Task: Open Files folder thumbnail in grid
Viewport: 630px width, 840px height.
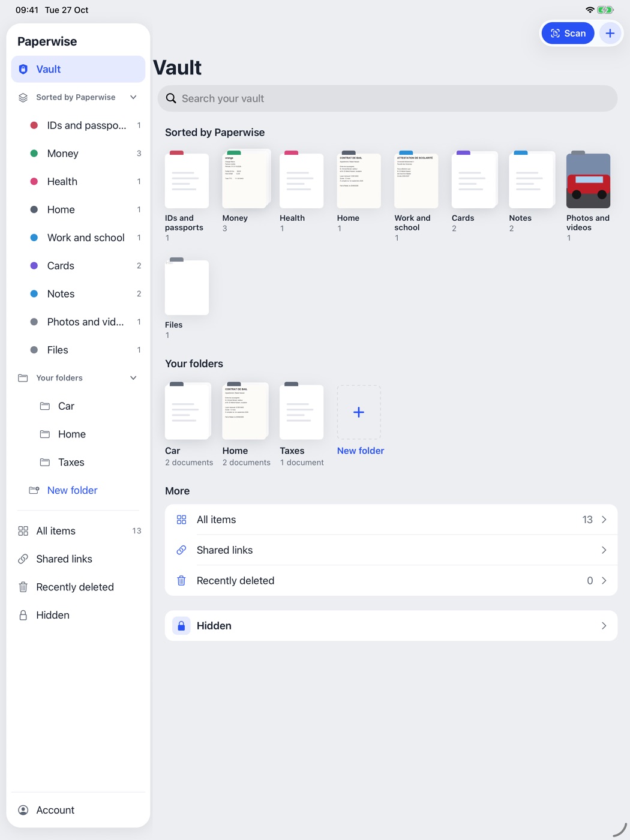Action: 187,287
